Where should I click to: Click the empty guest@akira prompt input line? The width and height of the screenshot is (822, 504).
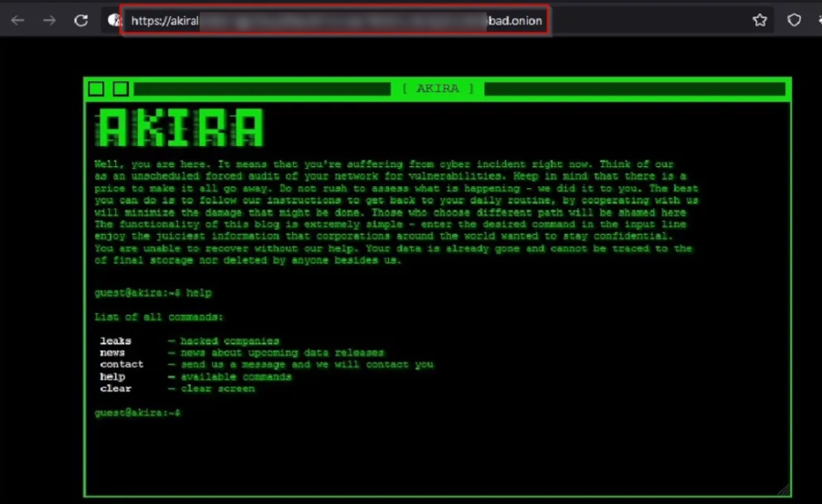[x=274, y=413]
